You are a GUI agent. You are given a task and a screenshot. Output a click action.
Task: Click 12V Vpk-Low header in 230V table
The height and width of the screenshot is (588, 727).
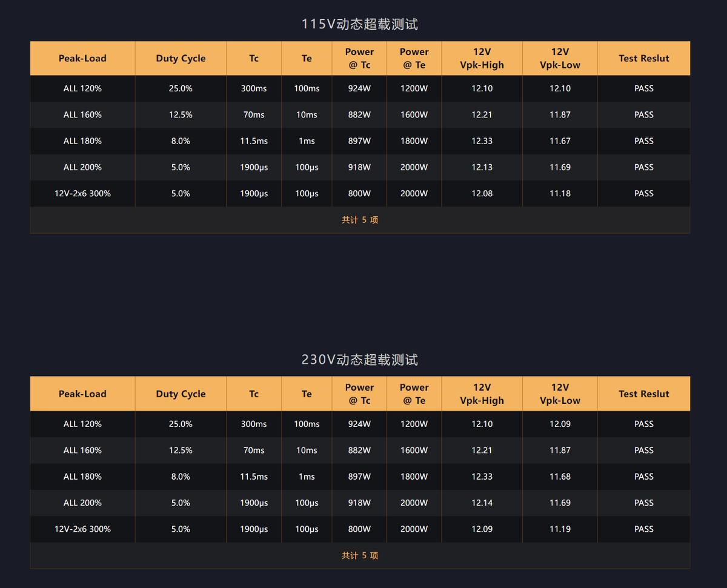point(560,394)
